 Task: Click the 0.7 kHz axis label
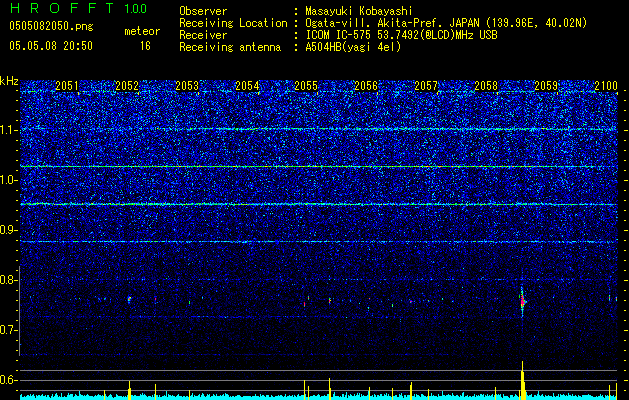coord(8,330)
